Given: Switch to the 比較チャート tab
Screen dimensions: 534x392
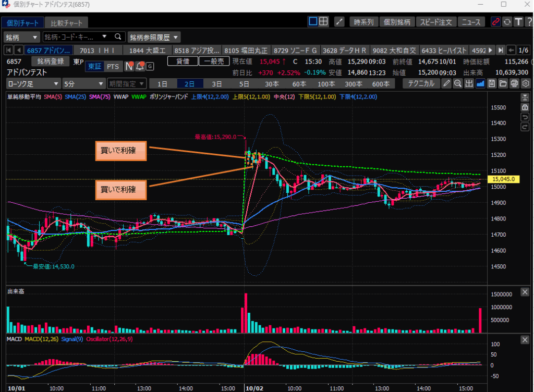Looking at the screenshot, I should pos(67,23).
